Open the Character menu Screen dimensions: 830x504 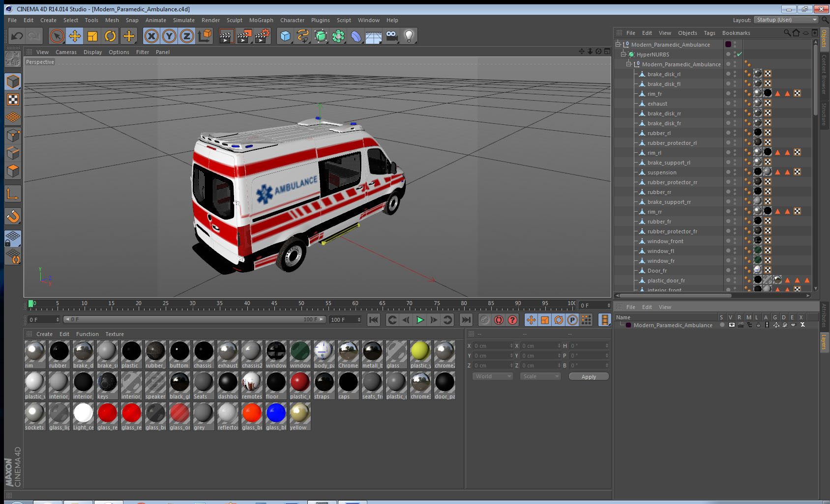(292, 20)
